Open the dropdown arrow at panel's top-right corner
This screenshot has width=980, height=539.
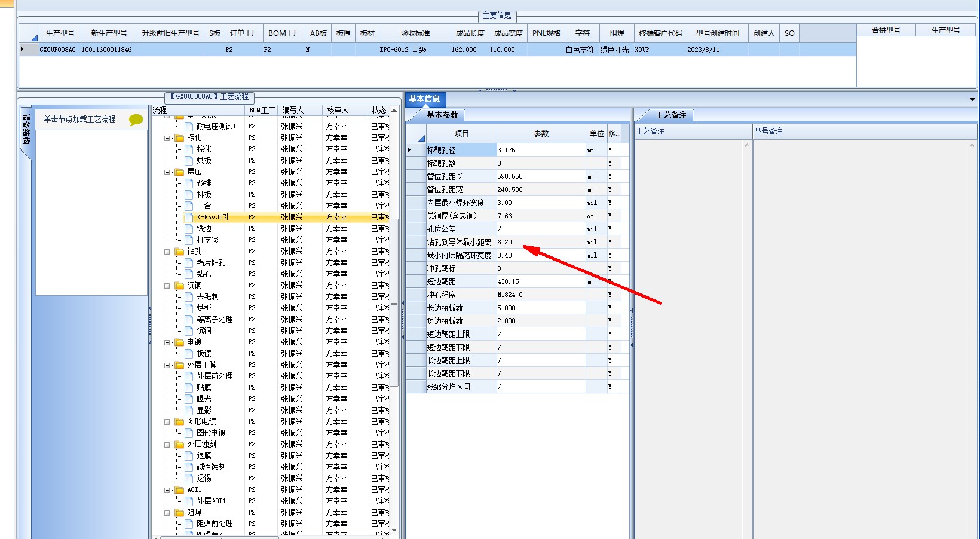[972, 99]
